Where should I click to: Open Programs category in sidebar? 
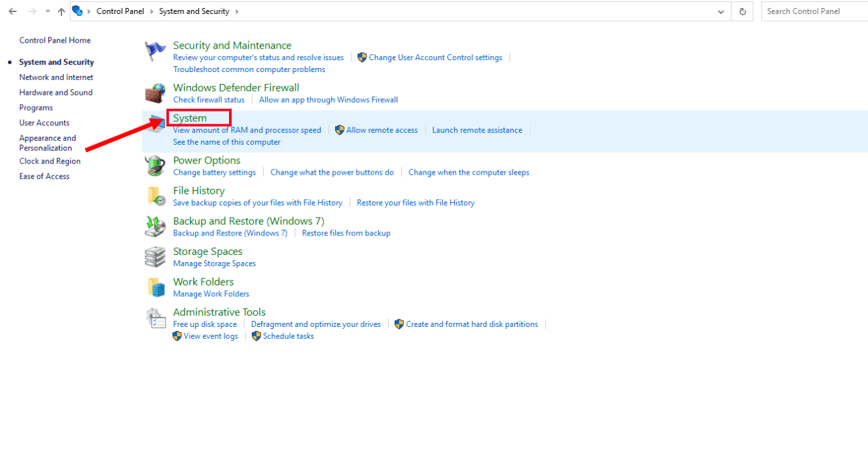click(x=36, y=108)
